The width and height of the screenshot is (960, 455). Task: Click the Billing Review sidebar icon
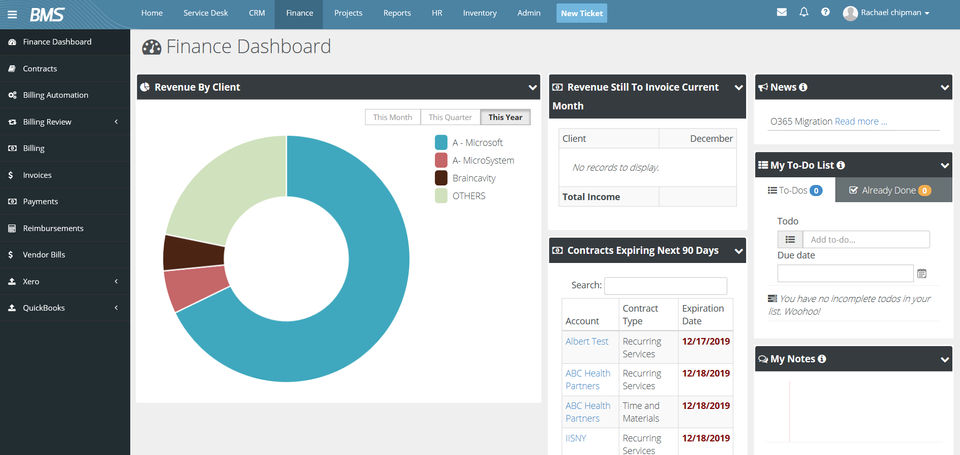12,122
